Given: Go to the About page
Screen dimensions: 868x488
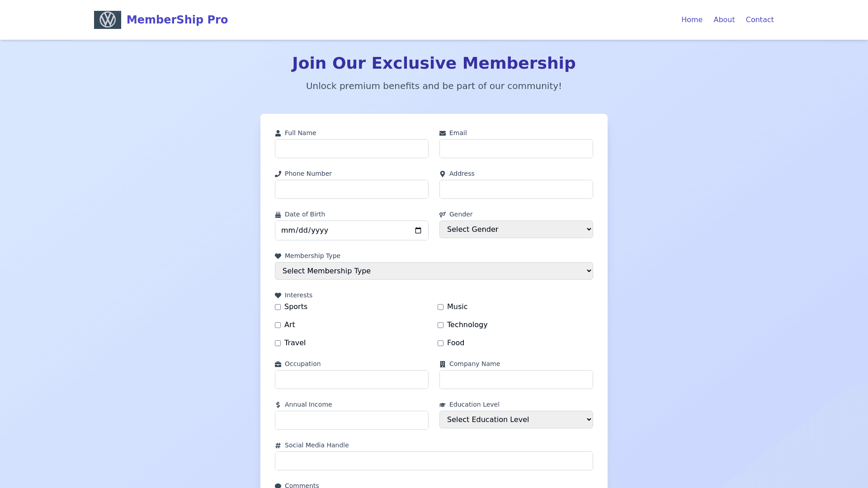Looking at the screenshot, I should 724,20.
